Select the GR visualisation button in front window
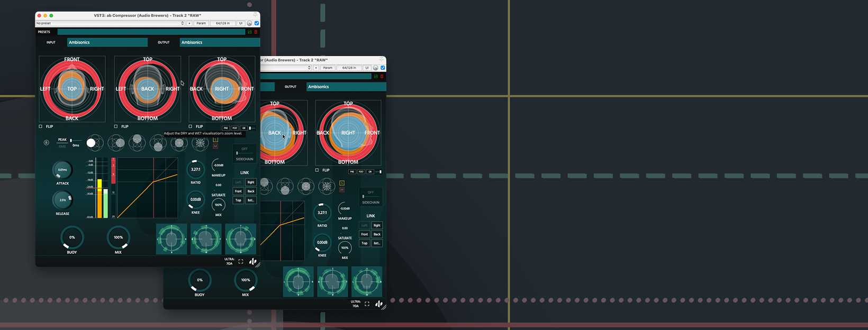 (x=244, y=128)
